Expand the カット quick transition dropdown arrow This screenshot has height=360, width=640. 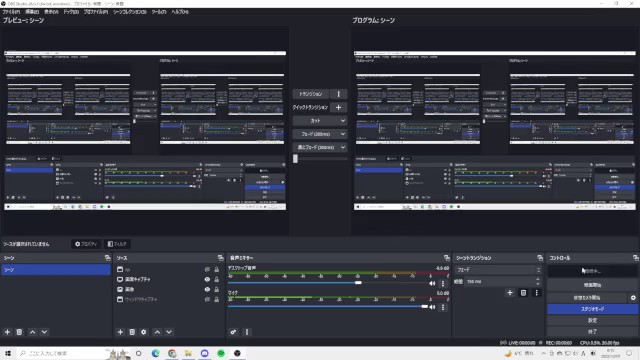tap(343, 121)
